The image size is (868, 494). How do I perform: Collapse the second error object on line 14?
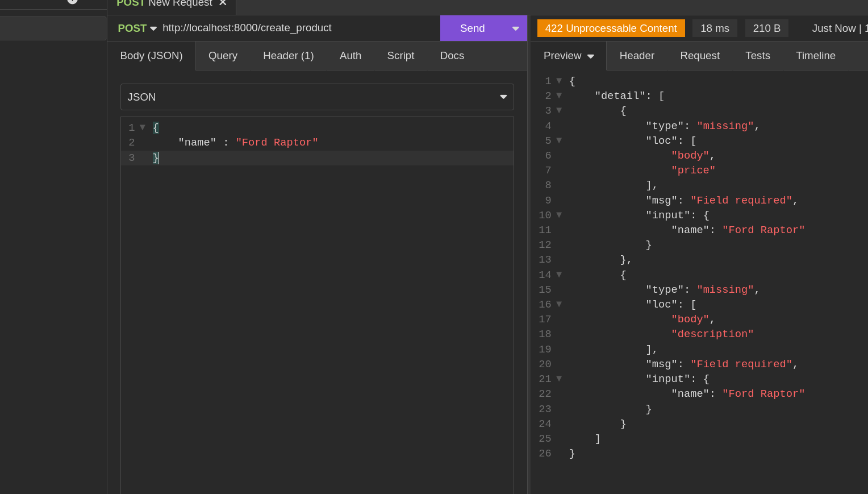coord(559,275)
